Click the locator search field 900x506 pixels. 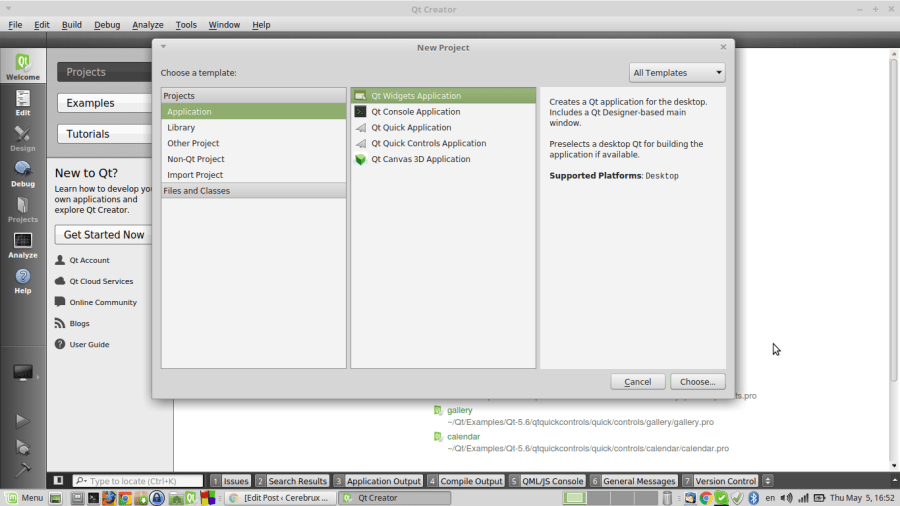(x=138, y=481)
